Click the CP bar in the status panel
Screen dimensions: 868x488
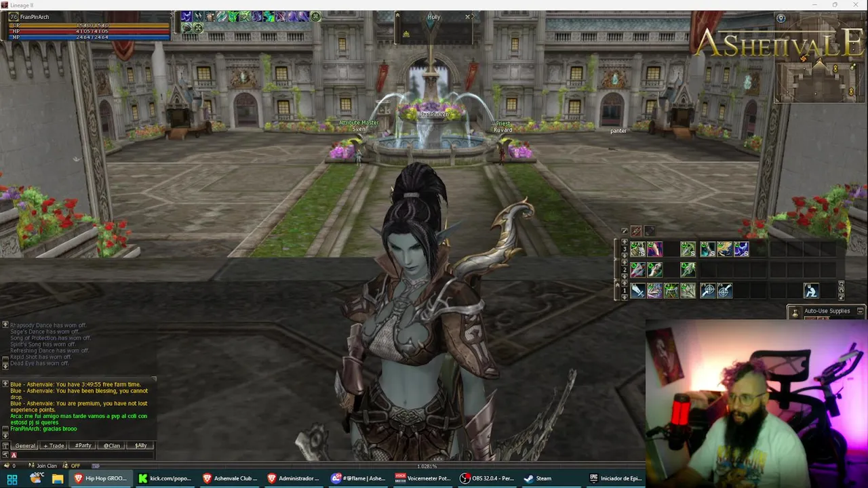[88, 25]
